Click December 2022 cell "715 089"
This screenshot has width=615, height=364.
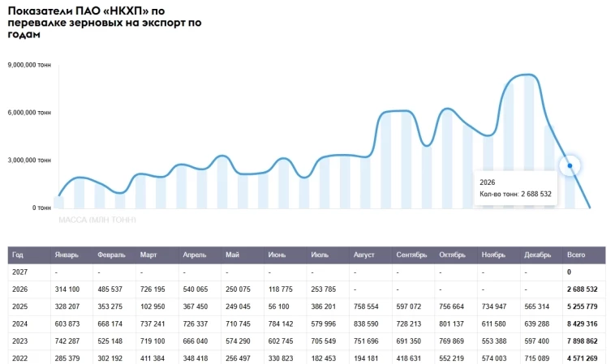point(536,358)
